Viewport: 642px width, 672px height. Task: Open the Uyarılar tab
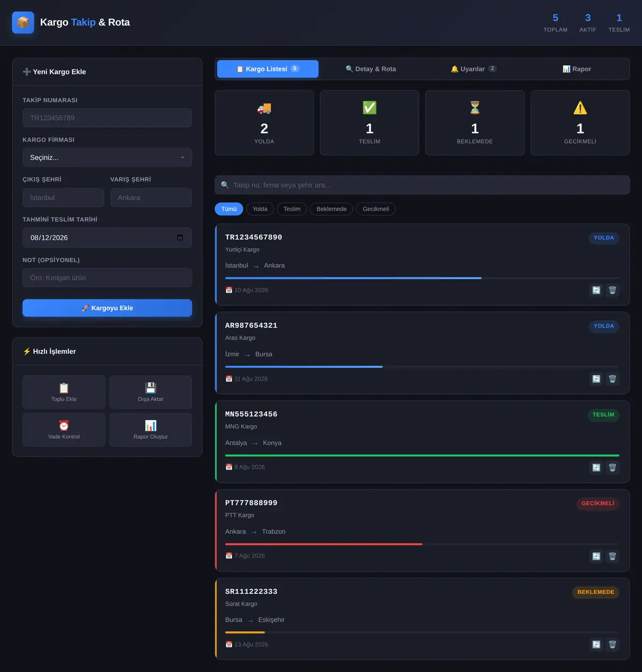coord(473,69)
